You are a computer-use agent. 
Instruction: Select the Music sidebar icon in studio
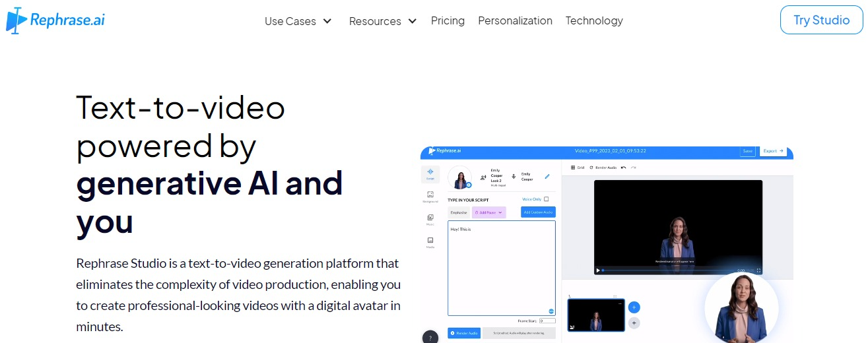430,220
